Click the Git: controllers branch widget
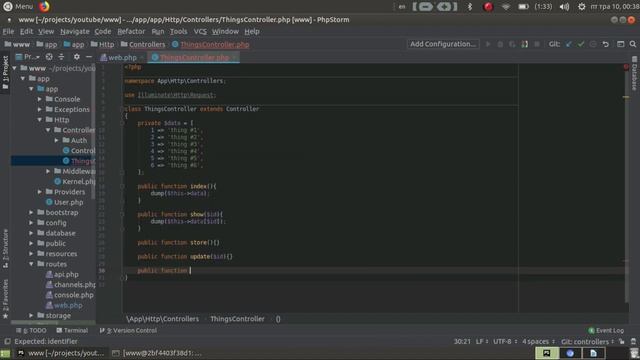The image size is (640, 360). [x=587, y=341]
